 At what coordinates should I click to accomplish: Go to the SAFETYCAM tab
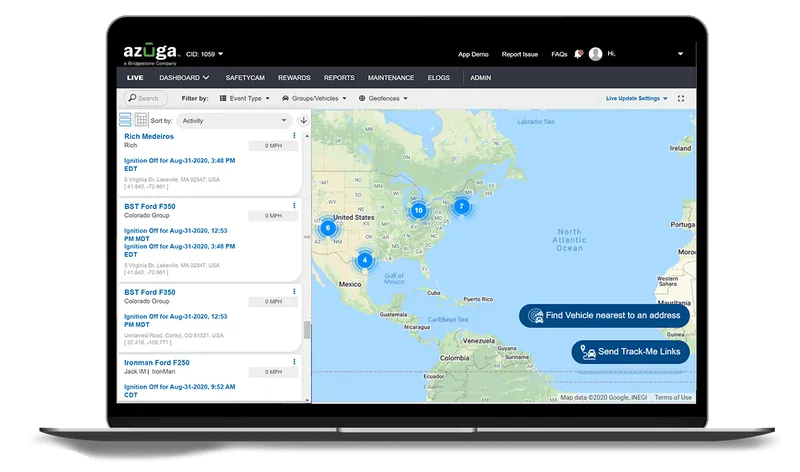244,77
